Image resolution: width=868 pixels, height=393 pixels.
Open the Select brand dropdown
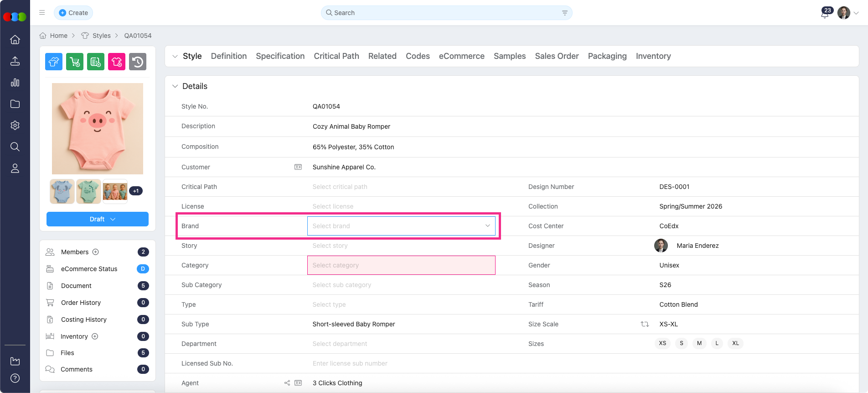point(401,226)
